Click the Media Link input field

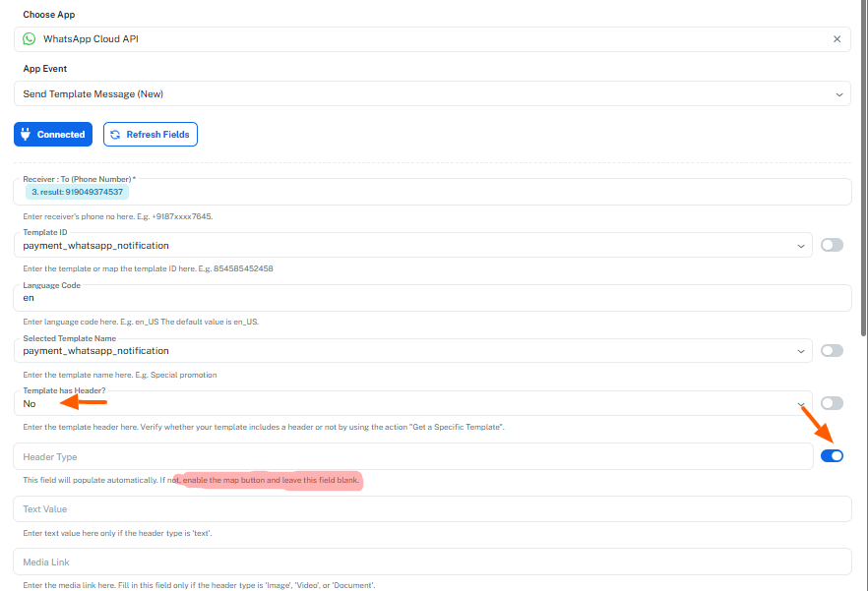[x=432, y=561]
